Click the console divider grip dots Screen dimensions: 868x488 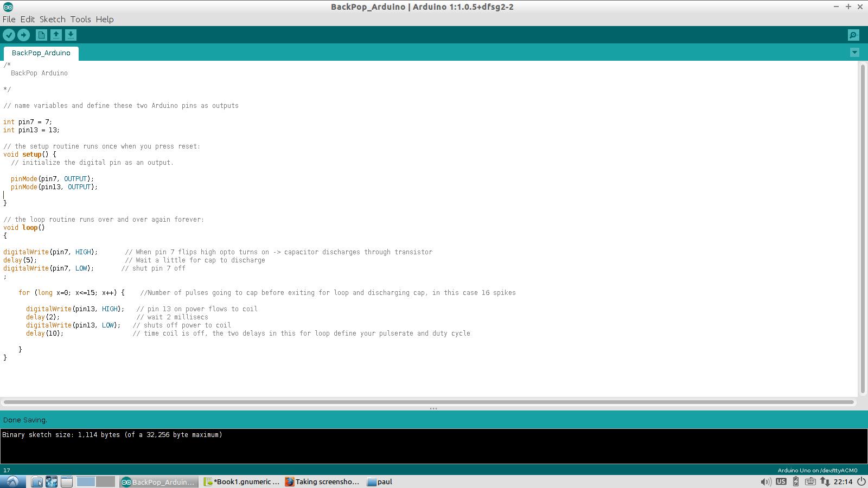(433, 408)
